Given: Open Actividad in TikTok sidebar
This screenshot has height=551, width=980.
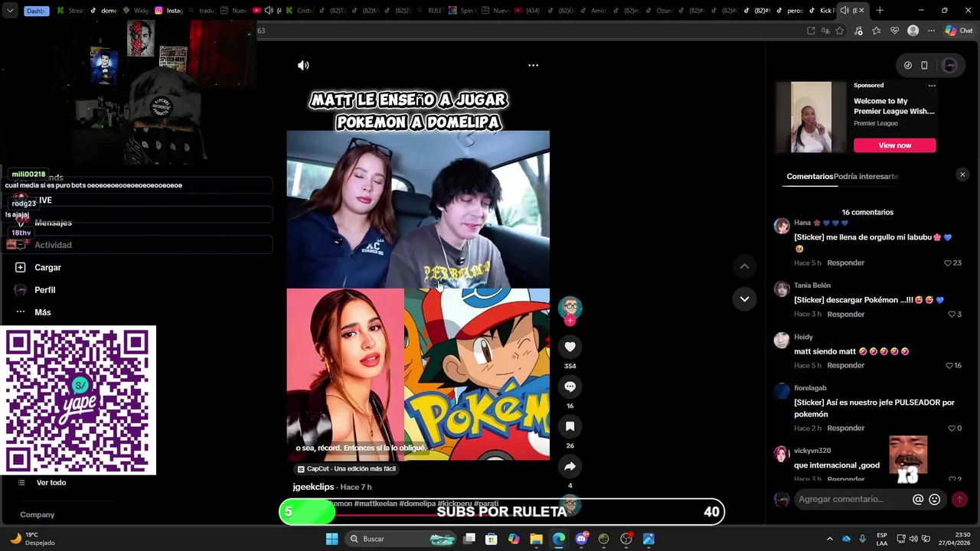Looking at the screenshot, I should (53, 245).
